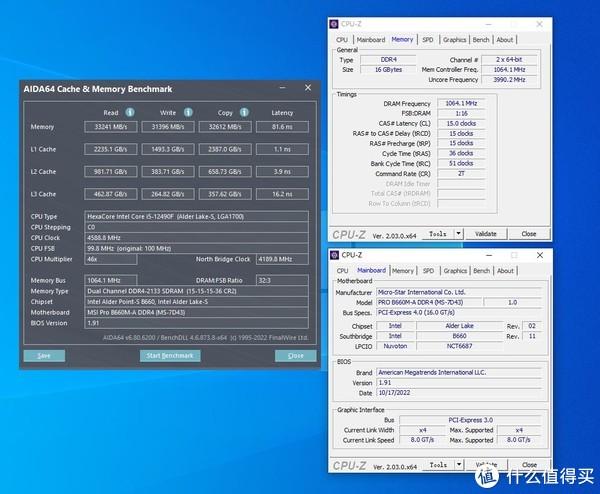Click L3 Cache latency value 16.2 ns
The height and width of the screenshot is (494, 600).
click(x=282, y=194)
